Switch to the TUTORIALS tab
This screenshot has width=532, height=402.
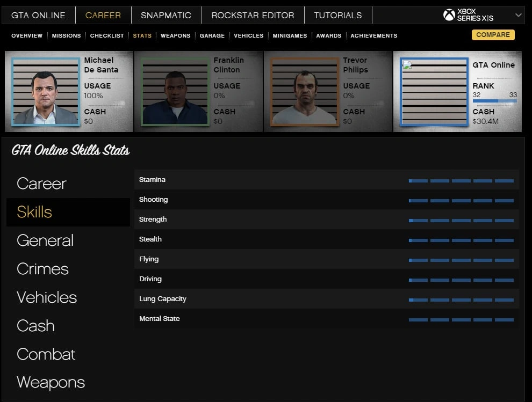[x=338, y=15]
